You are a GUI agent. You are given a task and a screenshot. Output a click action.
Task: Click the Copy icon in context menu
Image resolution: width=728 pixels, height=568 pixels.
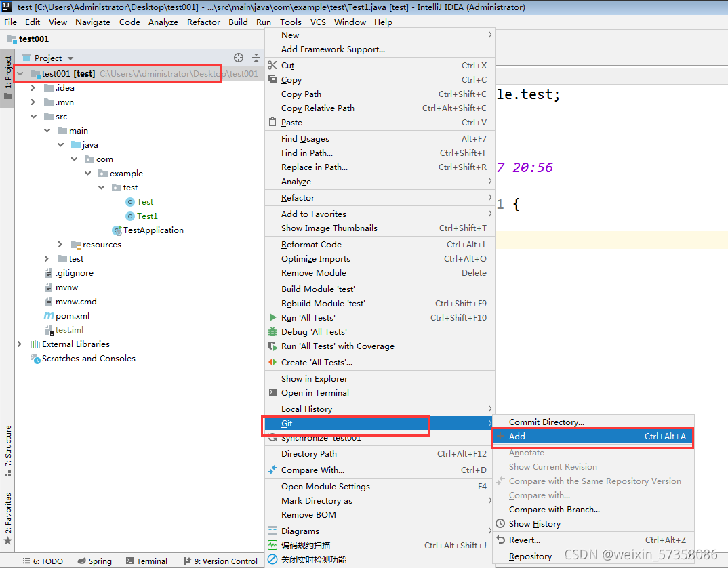(x=272, y=79)
